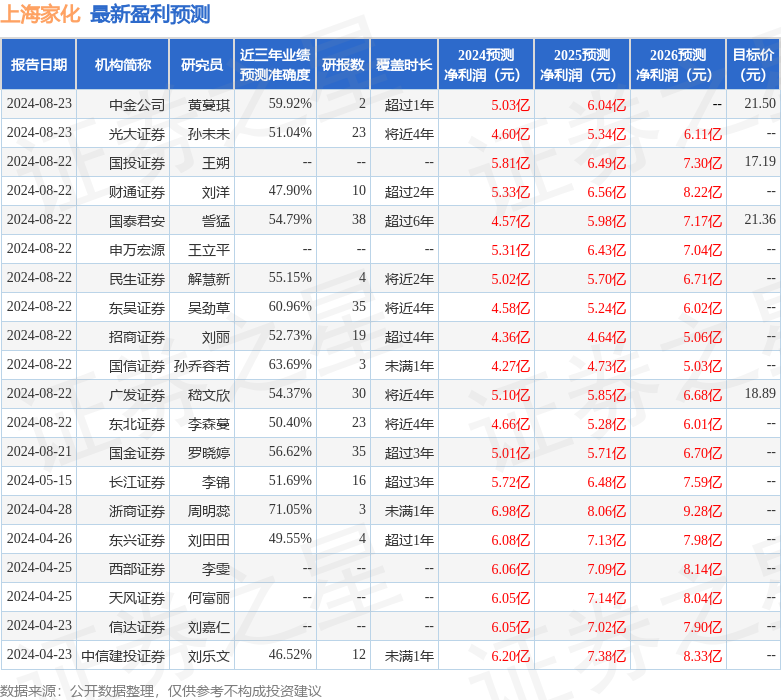This screenshot has height=700, width=781.
Task: Click 2026 forecast 9.28亿
Action: tap(702, 511)
